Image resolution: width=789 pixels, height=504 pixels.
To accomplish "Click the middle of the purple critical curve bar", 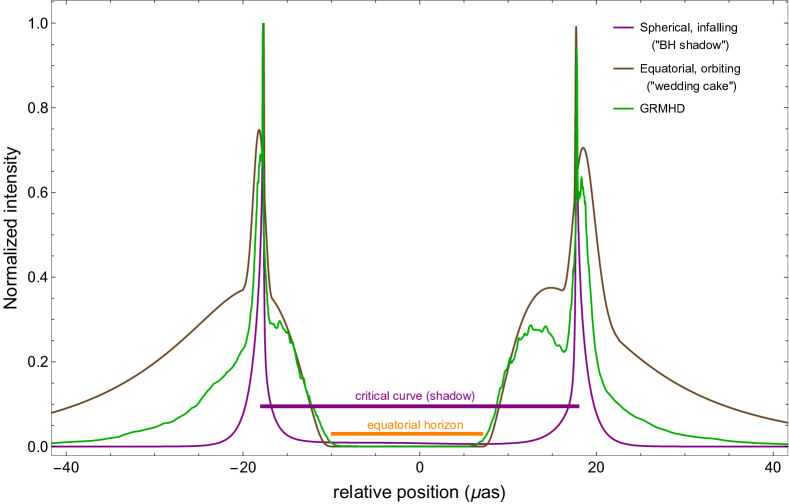I will pyautogui.click(x=420, y=406).
